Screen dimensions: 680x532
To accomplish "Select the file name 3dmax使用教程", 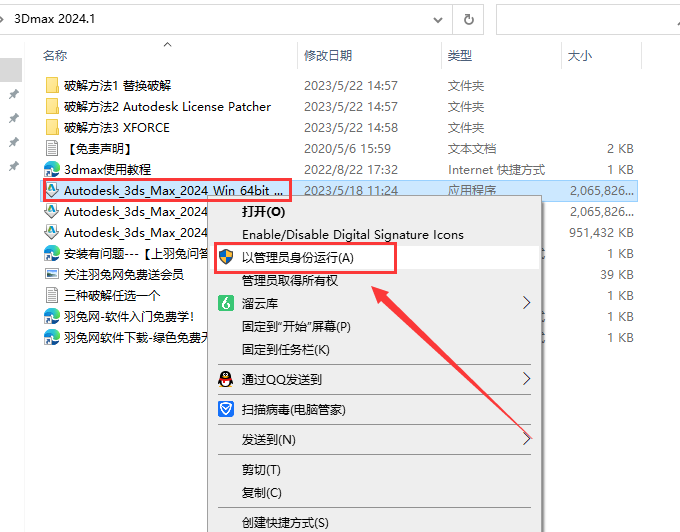I will [107, 170].
